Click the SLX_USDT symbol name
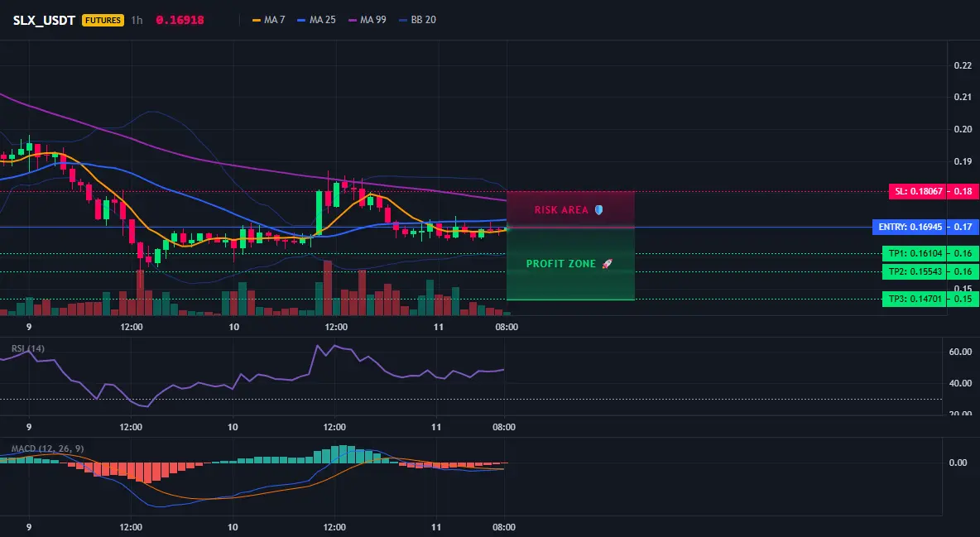Viewport: 980px width, 537px height. [44, 20]
